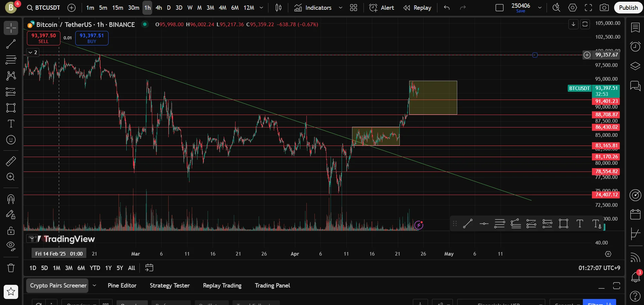Open the chats panel icon
This screenshot has height=305, width=644.
(x=635, y=86)
